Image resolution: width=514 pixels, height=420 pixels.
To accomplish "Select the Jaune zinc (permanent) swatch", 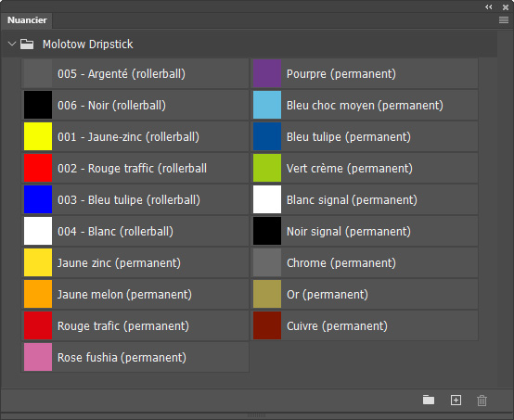I will tap(135, 262).
